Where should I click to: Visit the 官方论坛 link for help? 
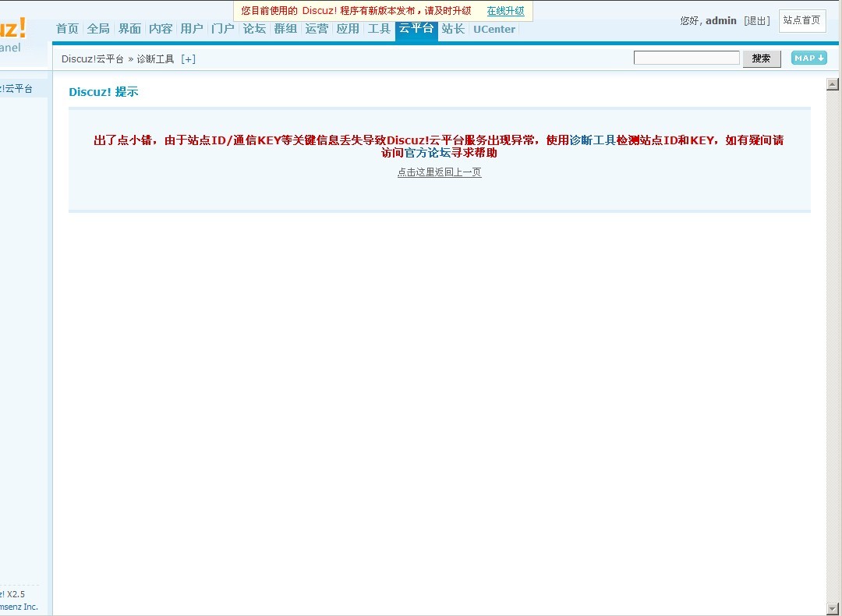point(427,153)
